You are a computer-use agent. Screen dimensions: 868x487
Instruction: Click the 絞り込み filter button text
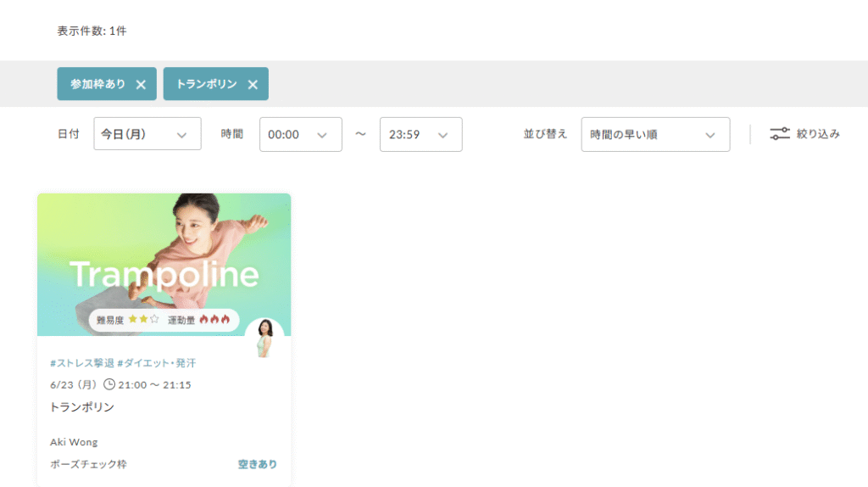click(x=818, y=133)
